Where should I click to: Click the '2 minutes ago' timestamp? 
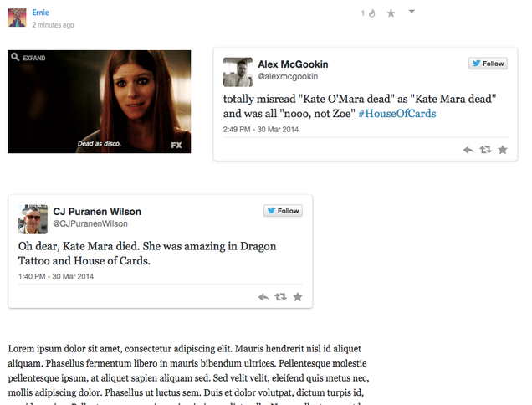point(53,25)
